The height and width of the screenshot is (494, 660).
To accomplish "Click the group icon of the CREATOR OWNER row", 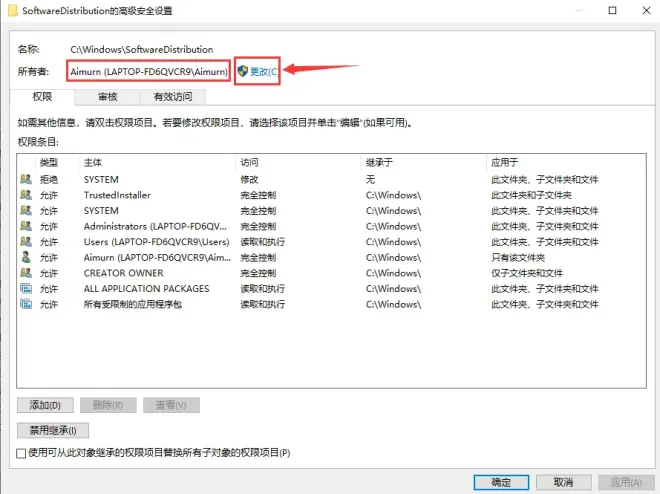I will click(26, 273).
